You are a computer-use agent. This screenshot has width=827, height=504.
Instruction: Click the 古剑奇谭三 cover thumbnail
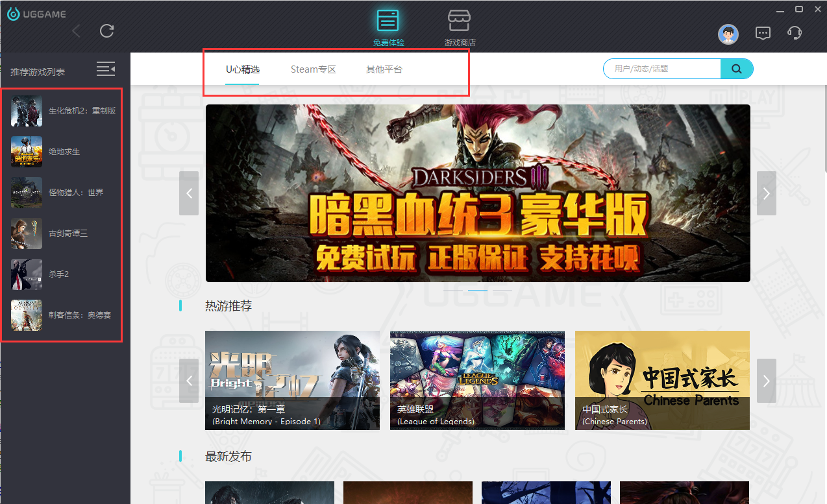27,234
